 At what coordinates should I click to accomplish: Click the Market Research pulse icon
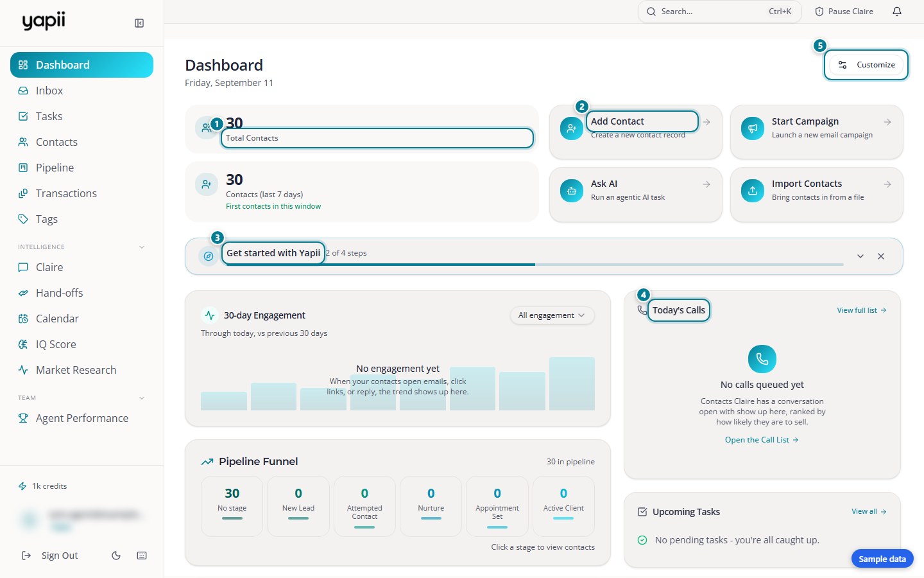pyautogui.click(x=23, y=370)
